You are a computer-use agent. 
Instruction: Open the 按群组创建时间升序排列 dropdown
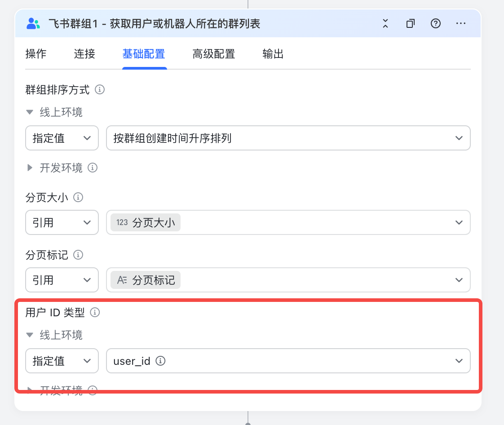pos(288,138)
